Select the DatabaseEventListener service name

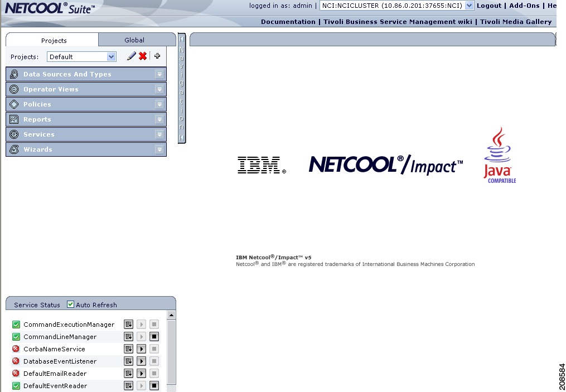[x=60, y=361]
